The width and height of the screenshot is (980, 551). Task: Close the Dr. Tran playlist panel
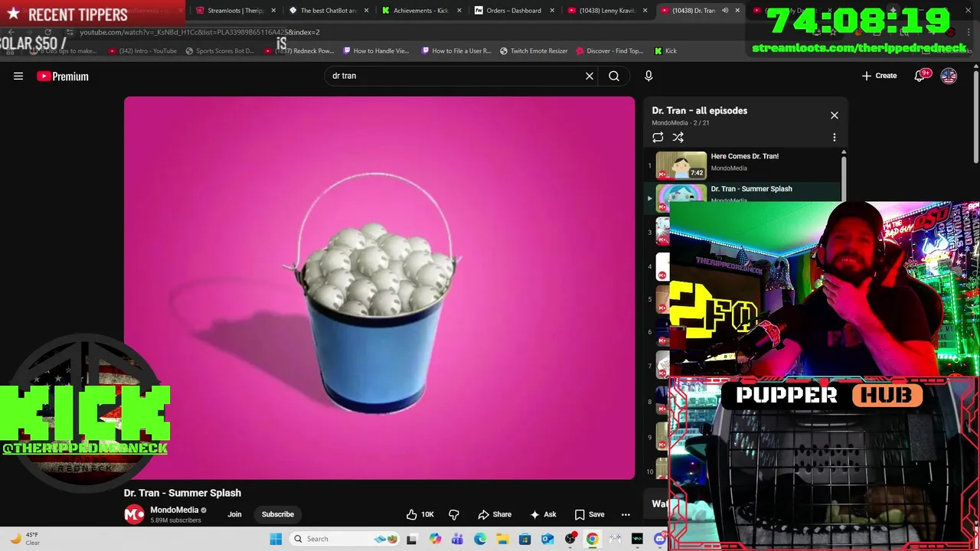[835, 116]
